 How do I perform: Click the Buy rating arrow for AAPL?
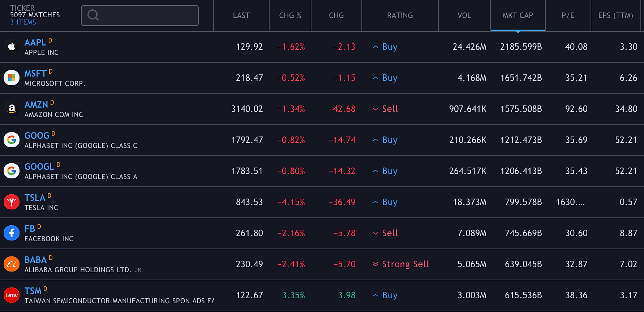coord(375,47)
